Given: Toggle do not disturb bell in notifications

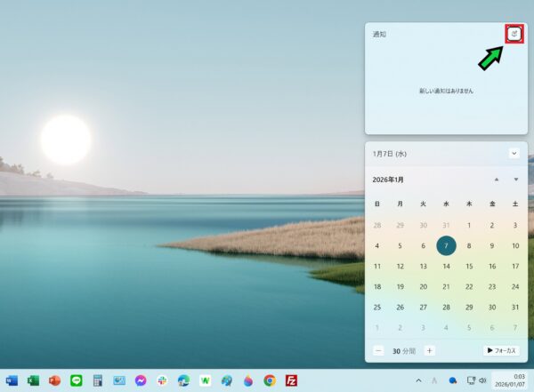Looking at the screenshot, I should 514,34.
